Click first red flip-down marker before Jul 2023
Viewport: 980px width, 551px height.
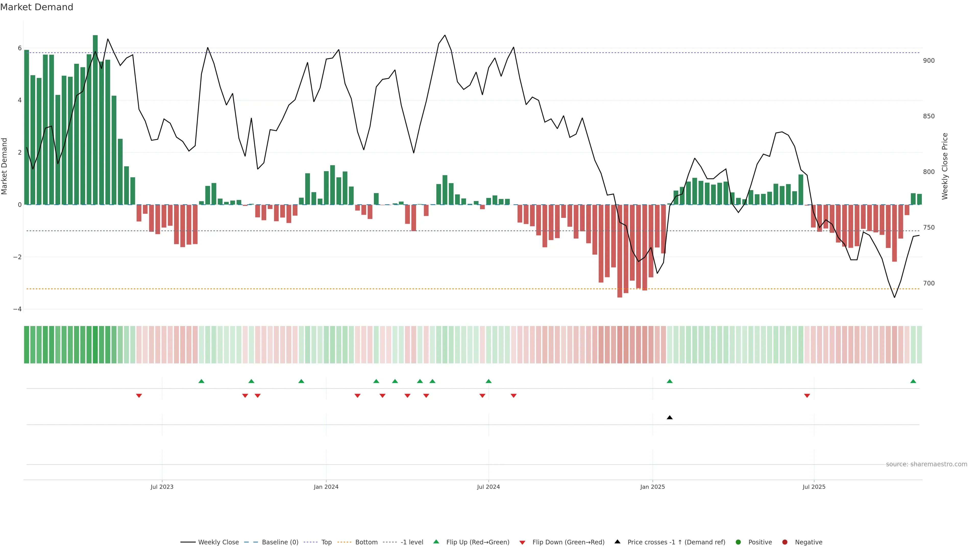click(139, 396)
